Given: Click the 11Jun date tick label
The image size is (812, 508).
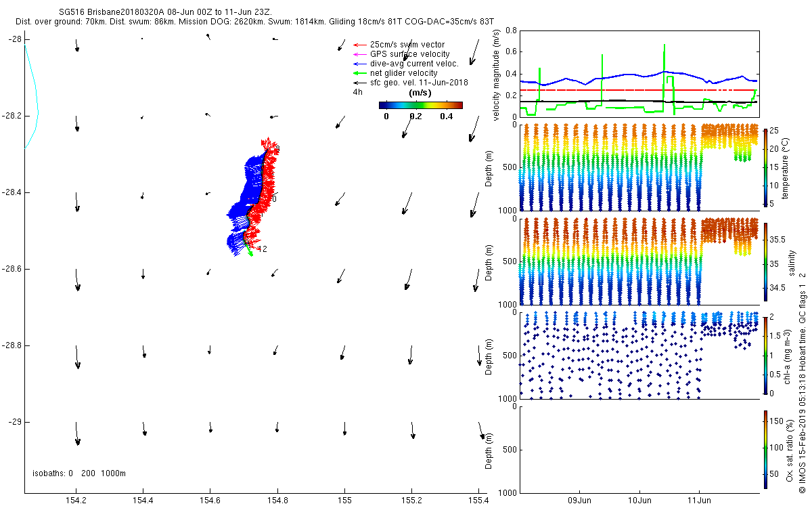Looking at the screenshot, I should pos(699,501).
